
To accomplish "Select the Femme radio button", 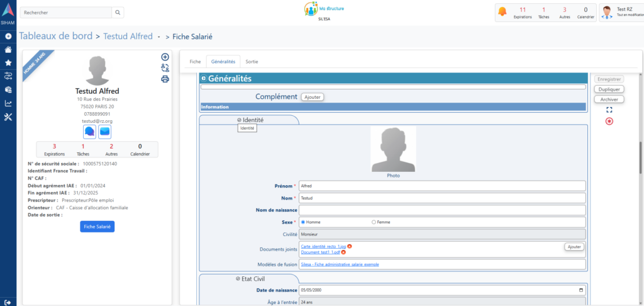I will click(374, 222).
